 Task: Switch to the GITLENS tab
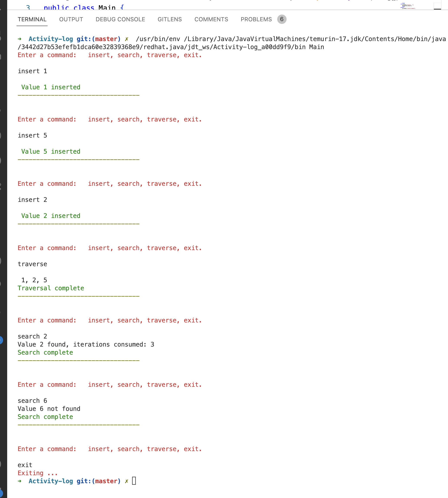(x=170, y=19)
